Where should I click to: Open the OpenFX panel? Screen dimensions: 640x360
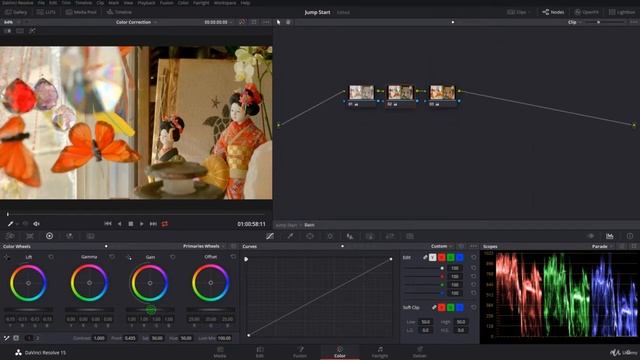(587, 12)
